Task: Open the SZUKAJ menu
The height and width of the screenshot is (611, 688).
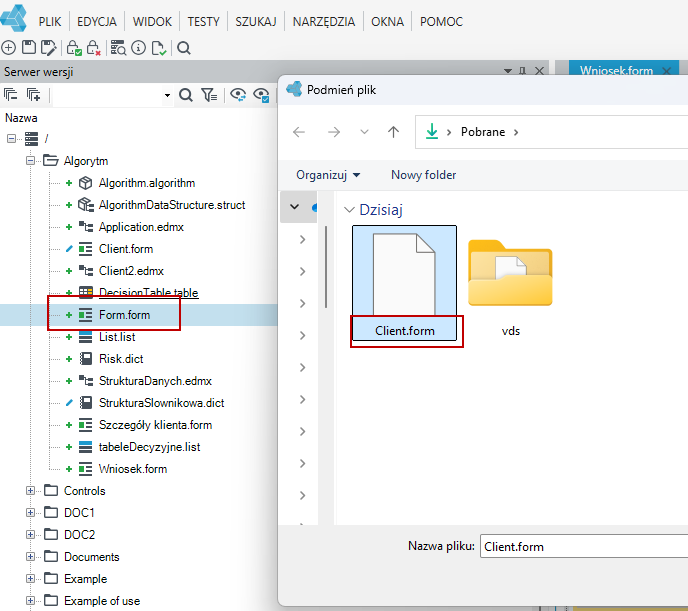Action: pyautogui.click(x=256, y=21)
